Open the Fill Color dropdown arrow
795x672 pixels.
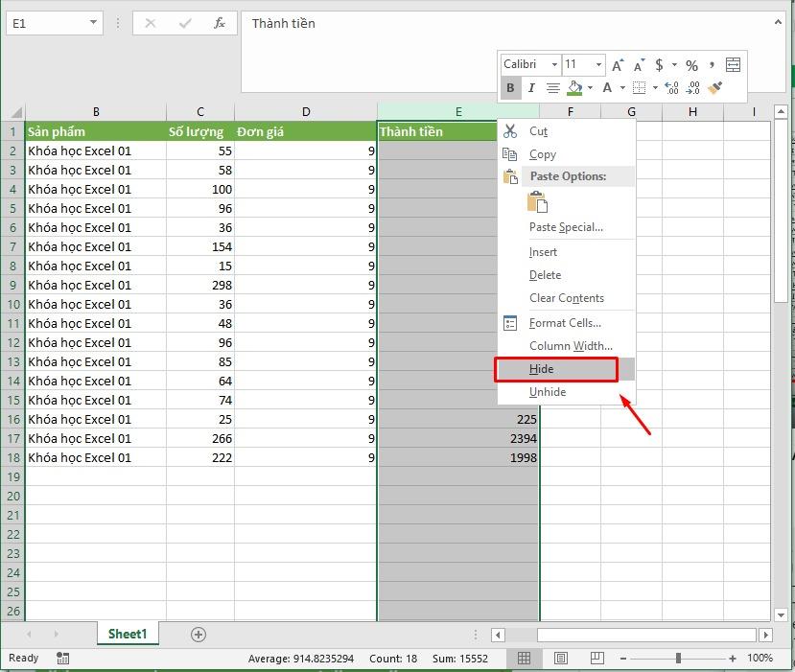pos(590,86)
